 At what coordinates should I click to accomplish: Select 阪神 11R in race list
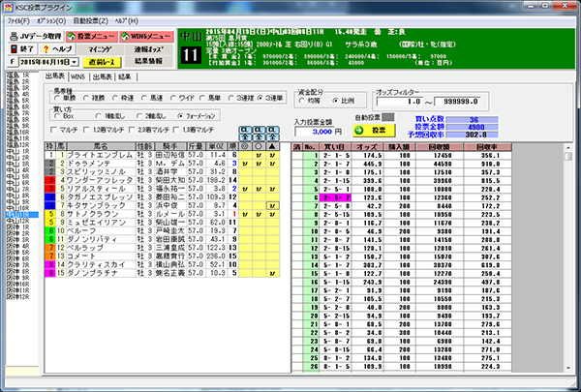tap(17, 290)
